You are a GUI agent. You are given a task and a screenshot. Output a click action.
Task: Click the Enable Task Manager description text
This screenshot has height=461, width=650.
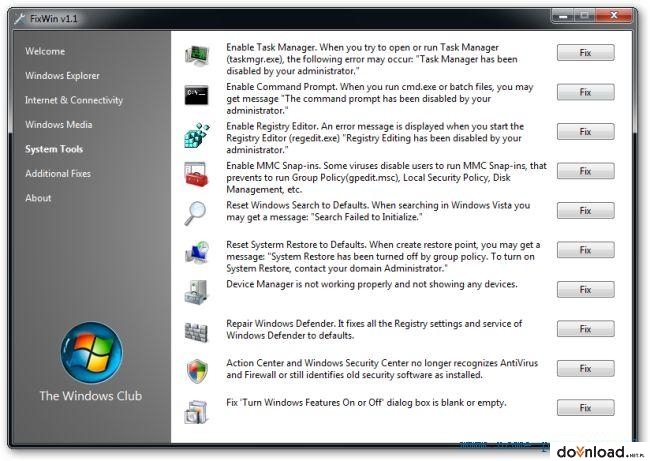tap(372, 59)
